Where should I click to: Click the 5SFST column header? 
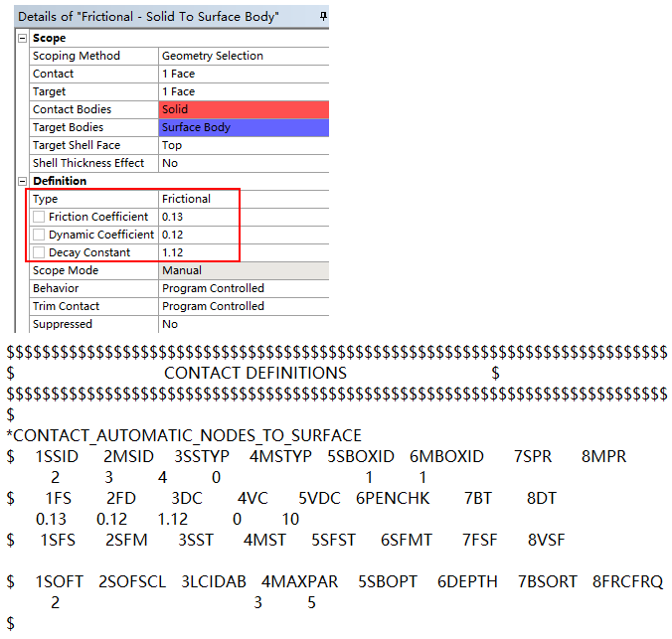pyautogui.click(x=333, y=540)
